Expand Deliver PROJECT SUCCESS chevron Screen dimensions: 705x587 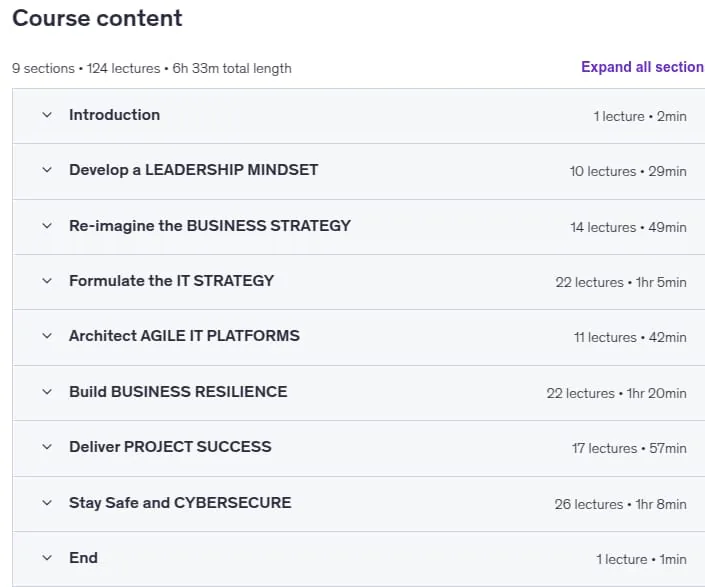[x=47, y=447]
